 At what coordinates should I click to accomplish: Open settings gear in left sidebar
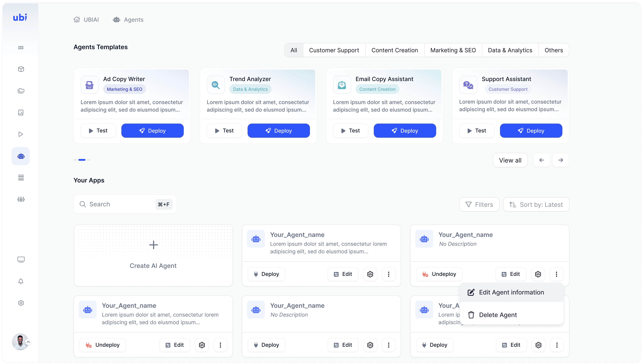(x=21, y=303)
